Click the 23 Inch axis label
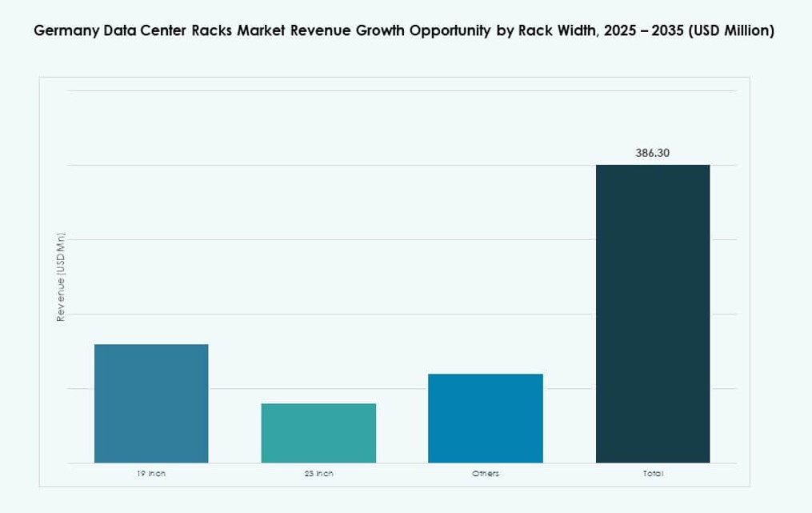The image size is (812, 513). coord(318,473)
